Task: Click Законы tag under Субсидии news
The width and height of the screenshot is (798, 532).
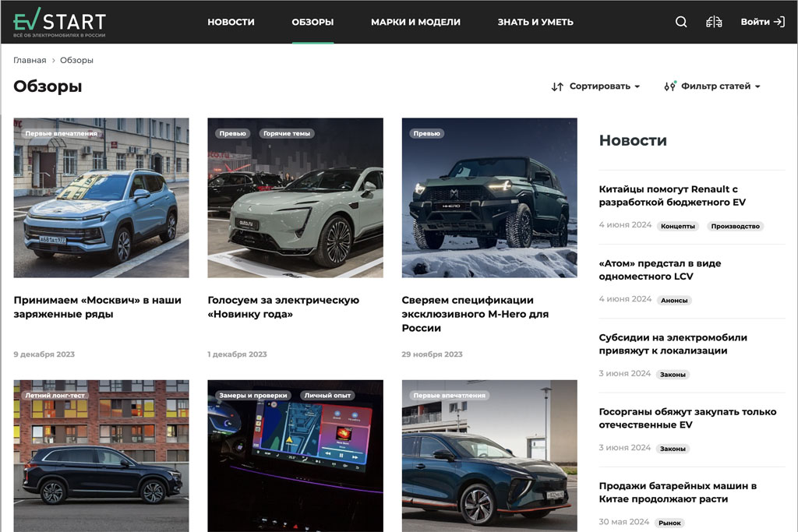Action: click(x=673, y=375)
